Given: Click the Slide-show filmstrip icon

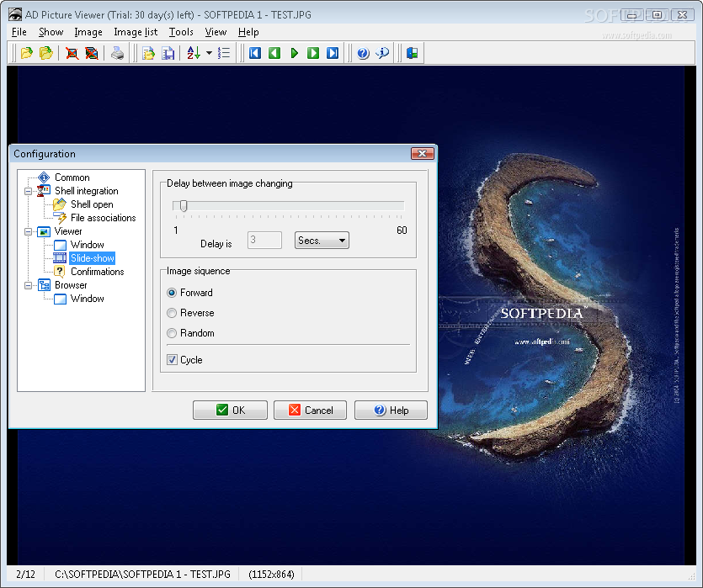Looking at the screenshot, I should tap(60, 258).
